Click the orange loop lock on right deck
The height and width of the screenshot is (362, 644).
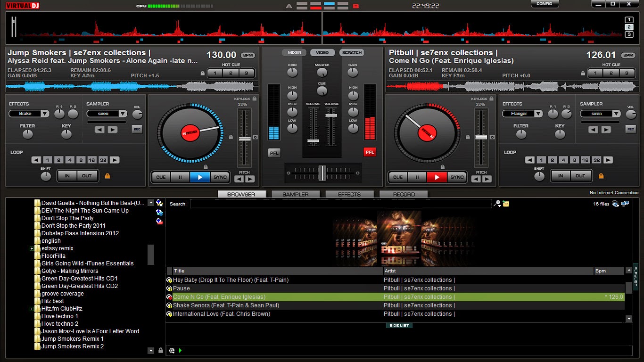click(601, 176)
